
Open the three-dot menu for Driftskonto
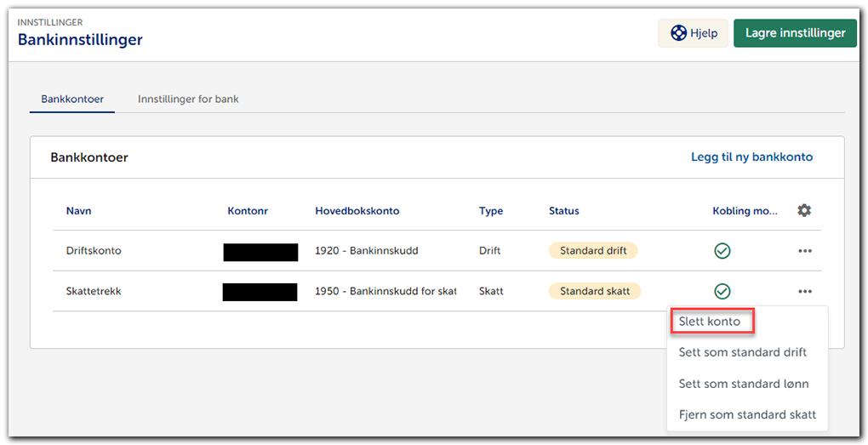(x=805, y=251)
